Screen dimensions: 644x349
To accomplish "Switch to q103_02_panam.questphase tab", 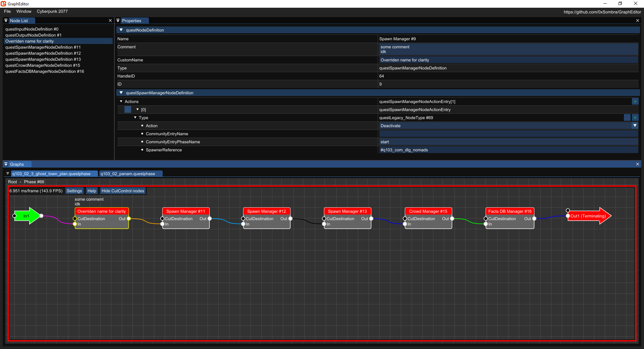I will point(131,173).
